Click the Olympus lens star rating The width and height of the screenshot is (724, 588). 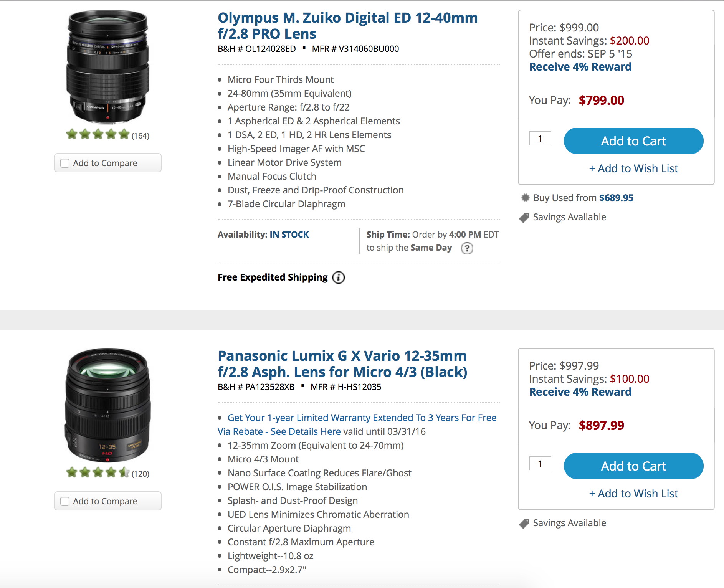tap(98, 134)
